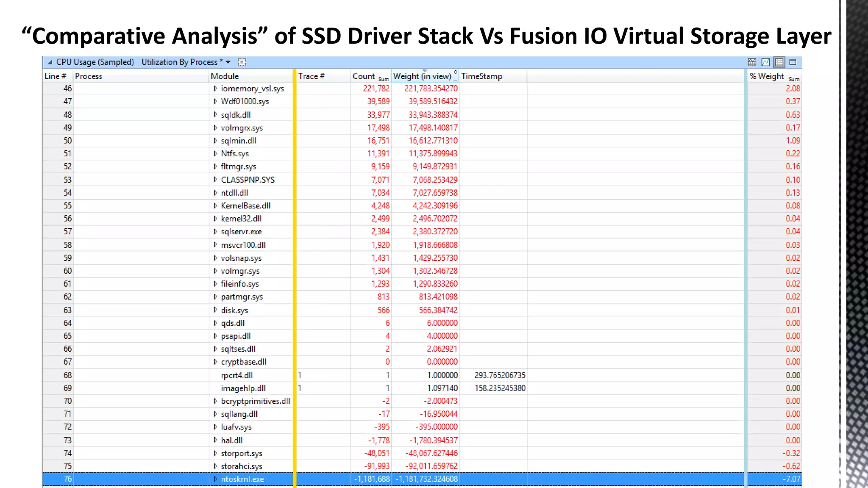Expand the sqltses.dll module row
868x488 pixels.
(x=215, y=349)
